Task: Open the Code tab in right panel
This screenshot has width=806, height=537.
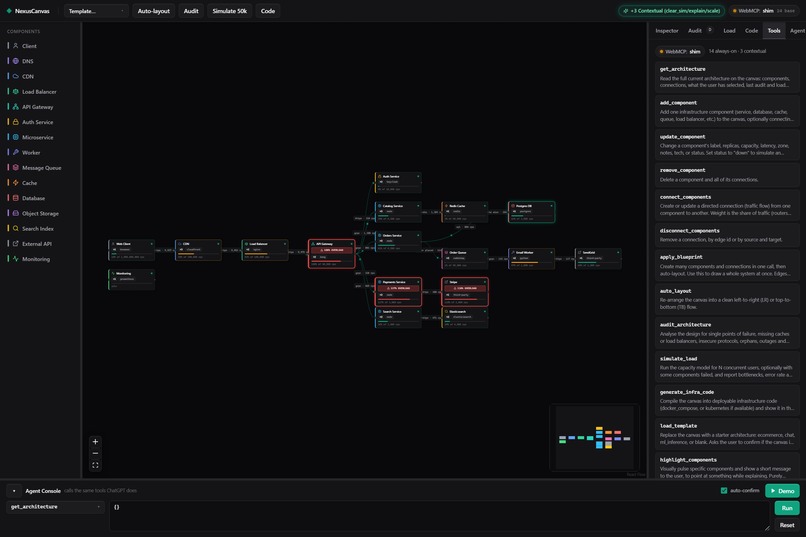Action: click(x=752, y=31)
